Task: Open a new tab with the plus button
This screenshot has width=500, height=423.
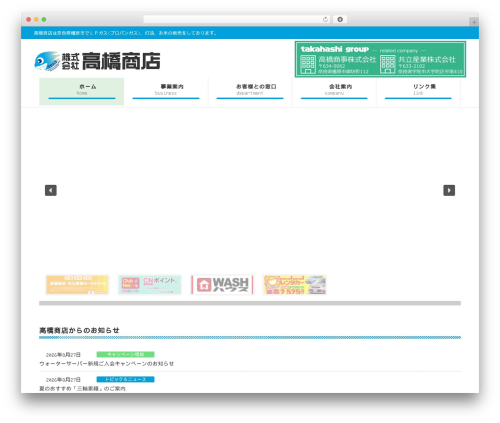Action: click(474, 22)
